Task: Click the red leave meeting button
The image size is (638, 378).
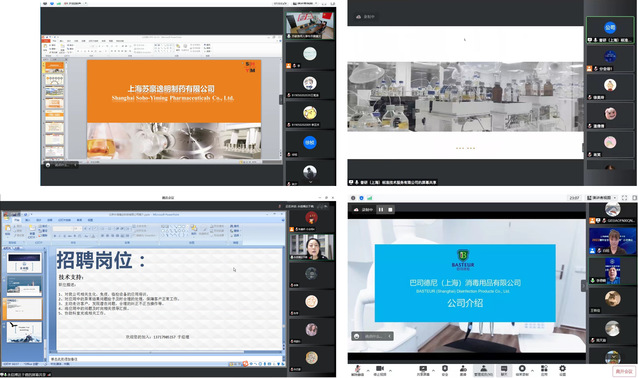Action: tap(624, 371)
